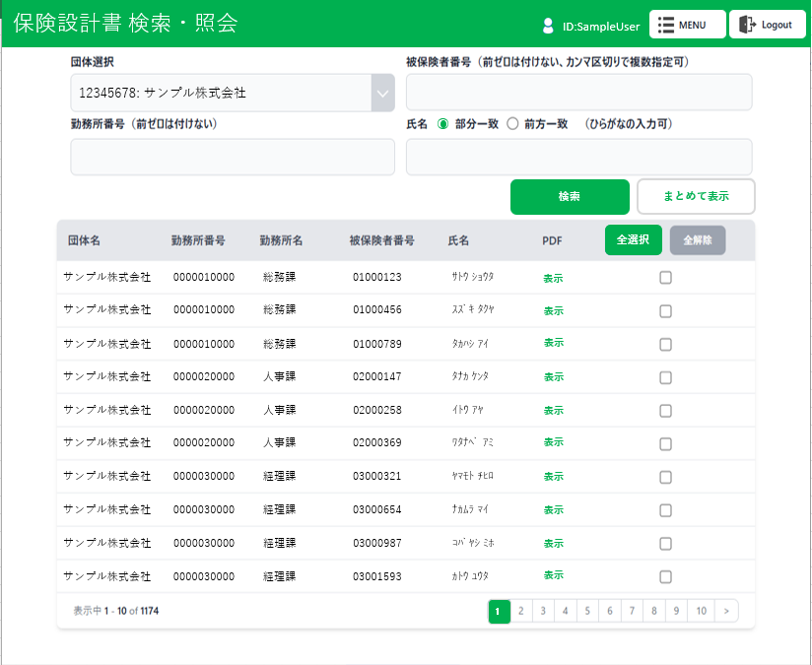Open 表示 PDF link for 03000987

pos(553,544)
